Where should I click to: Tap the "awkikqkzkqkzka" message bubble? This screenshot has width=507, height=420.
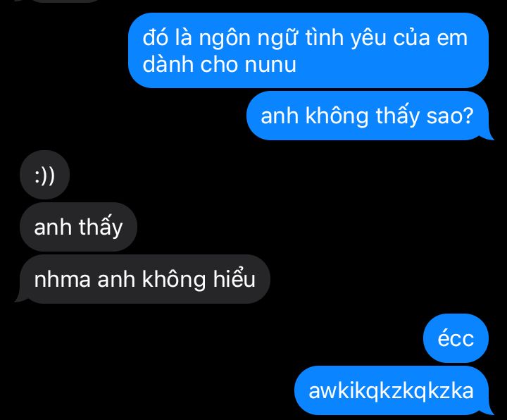392,391
